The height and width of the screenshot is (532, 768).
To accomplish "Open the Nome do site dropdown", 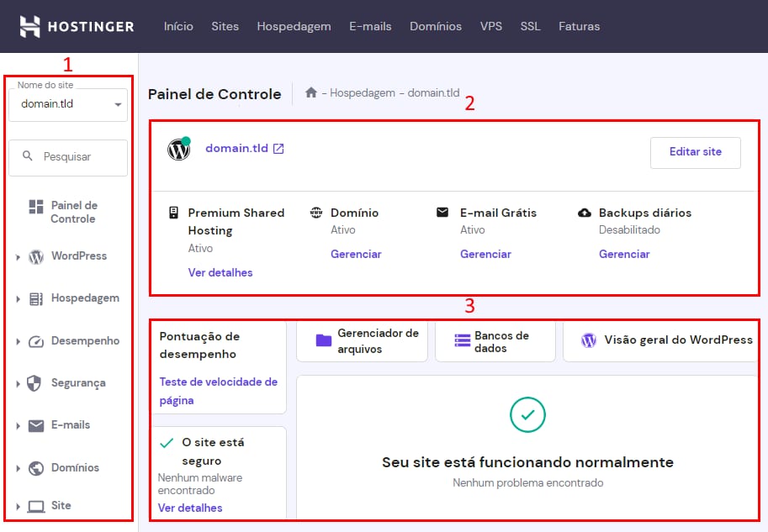I will click(68, 104).
